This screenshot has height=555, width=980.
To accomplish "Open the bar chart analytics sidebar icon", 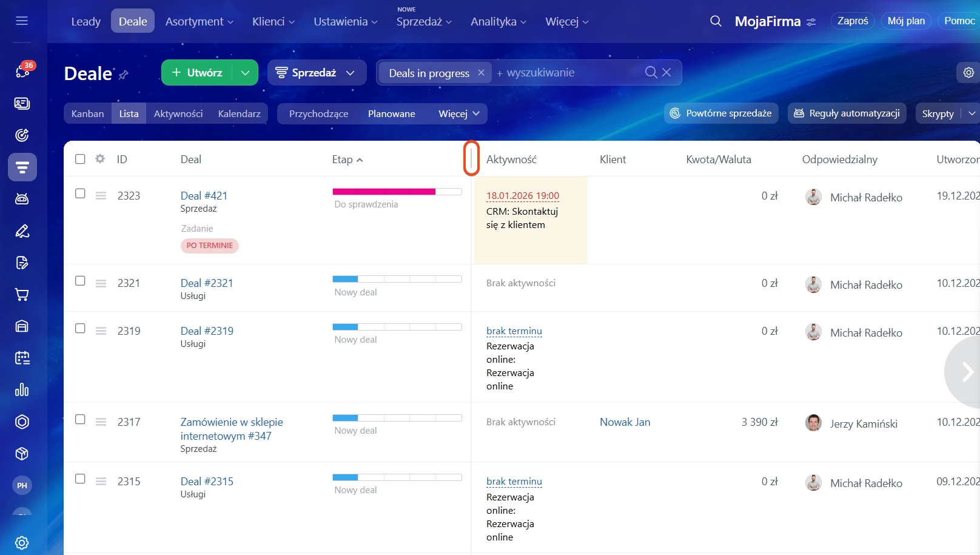I will pyautogui.click(x=22, y=389).
